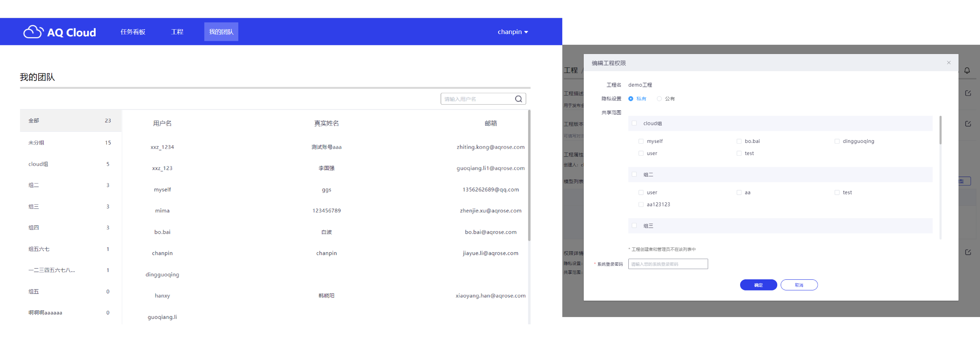Select the 私有 privacy radio button
The image size is (980, 350).
[631, 99]
